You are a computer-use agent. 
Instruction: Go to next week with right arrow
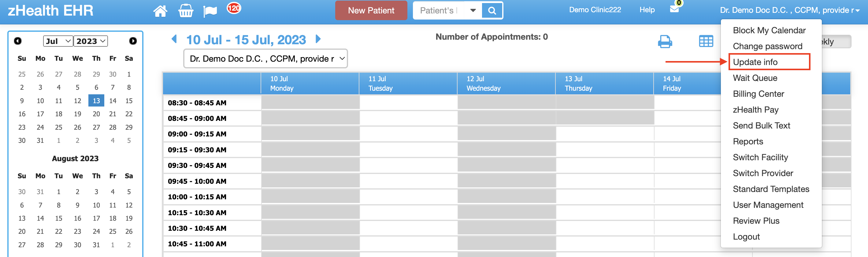point(318,39)
